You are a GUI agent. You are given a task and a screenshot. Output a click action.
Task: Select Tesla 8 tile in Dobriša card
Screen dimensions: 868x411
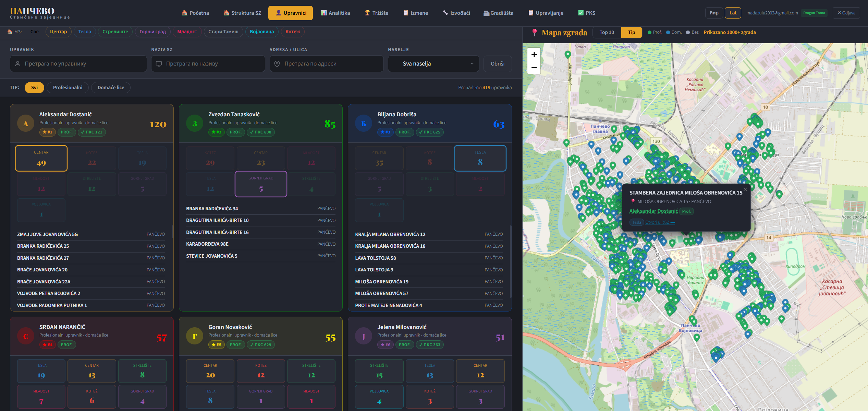coord(480,158)
